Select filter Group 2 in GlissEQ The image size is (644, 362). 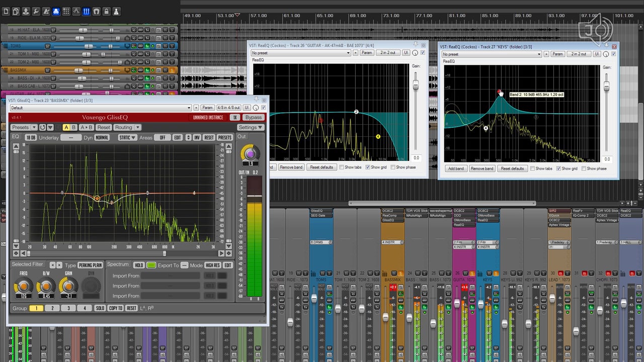tap(52, 308)
